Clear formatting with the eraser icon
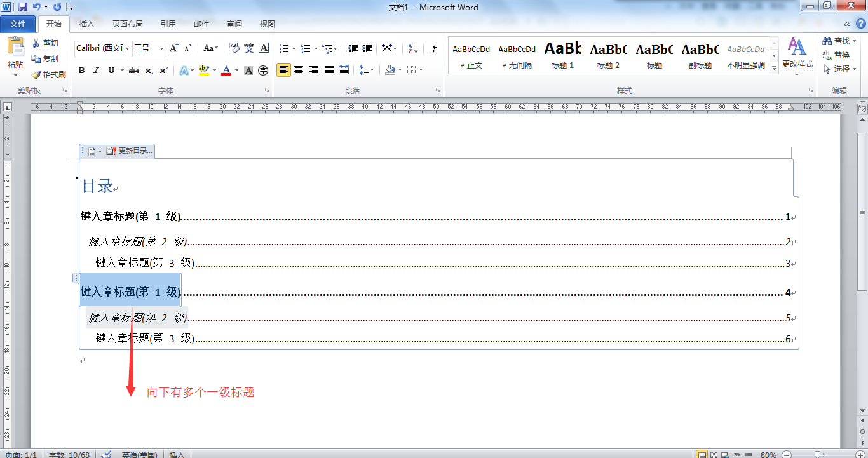The height and width of the screenshot is (458, 868). click(234, 48)
